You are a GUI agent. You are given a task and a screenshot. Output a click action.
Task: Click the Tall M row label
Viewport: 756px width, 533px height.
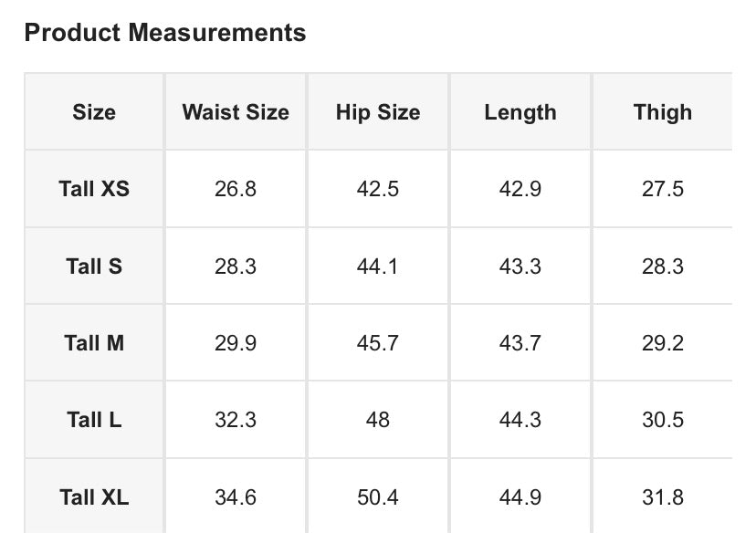point(94,343)
